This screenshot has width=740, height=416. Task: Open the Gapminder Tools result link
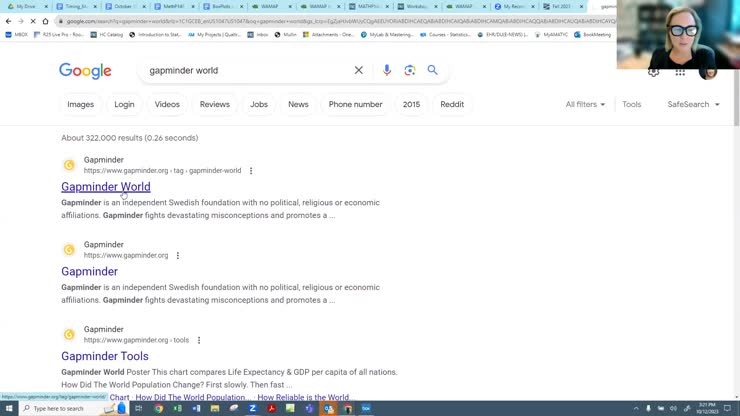(x=105, y=356)
